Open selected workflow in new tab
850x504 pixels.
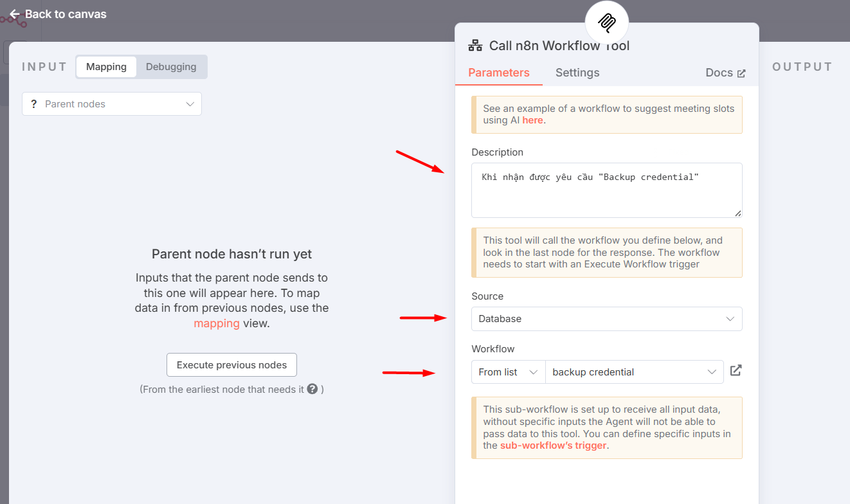736,370
